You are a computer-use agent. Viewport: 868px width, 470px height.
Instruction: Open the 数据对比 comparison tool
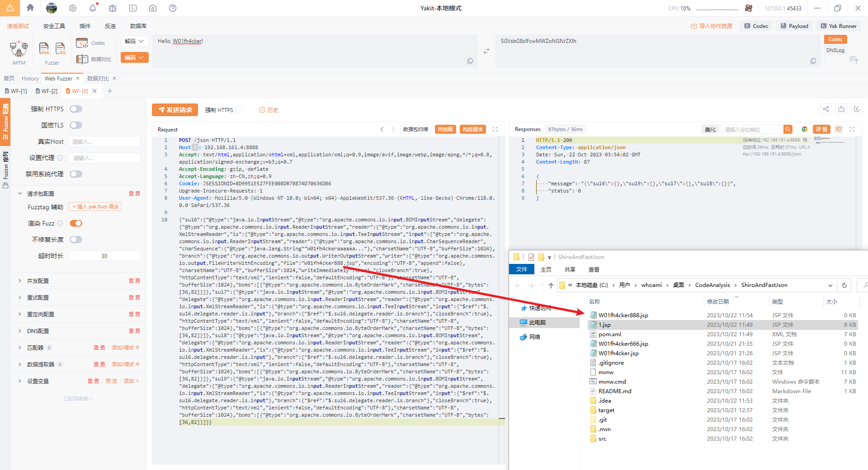[x=94, y=59]
